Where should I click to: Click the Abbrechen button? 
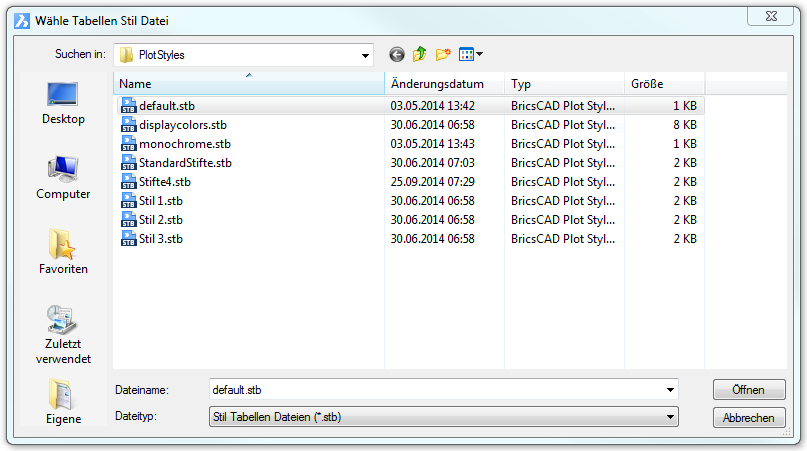click(x=749, y=418)
